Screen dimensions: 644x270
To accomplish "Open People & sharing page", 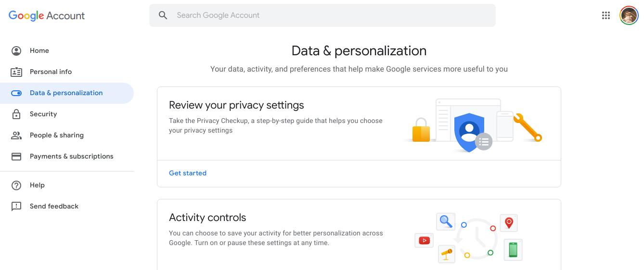I will tap(56, 135).
